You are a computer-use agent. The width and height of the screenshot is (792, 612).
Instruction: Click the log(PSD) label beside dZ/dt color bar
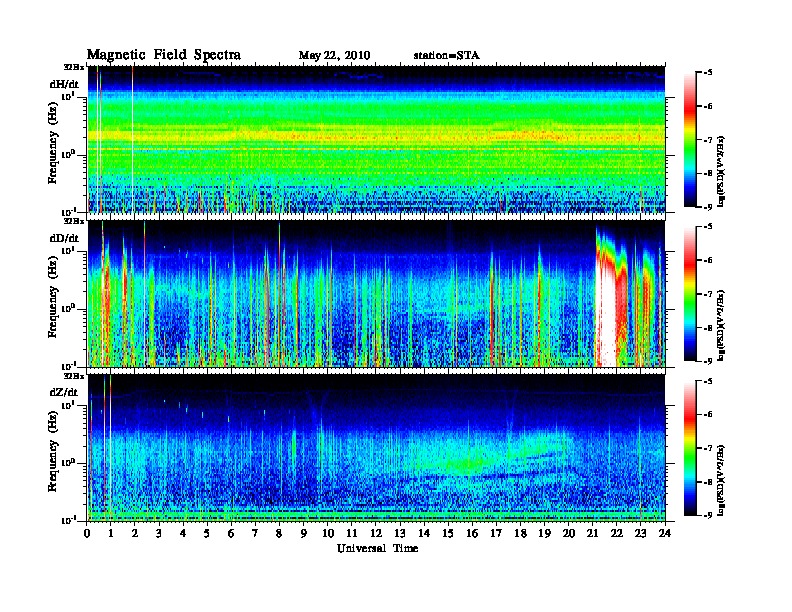click(722, 480)
